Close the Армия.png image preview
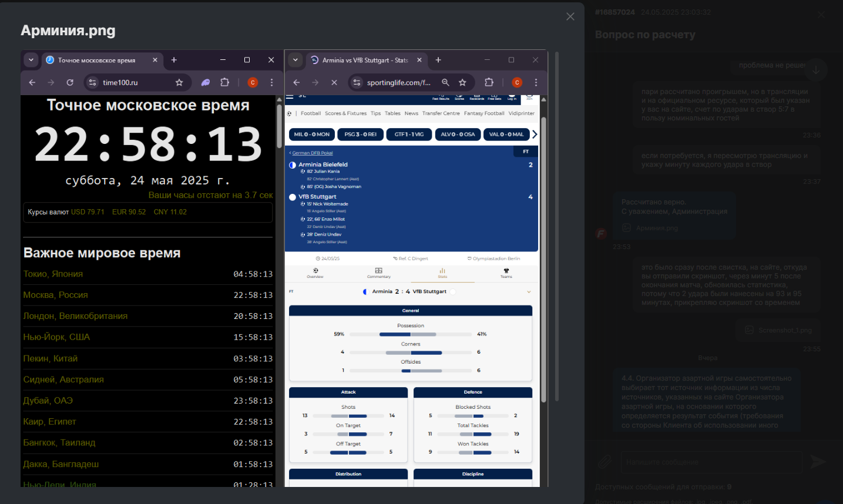Screen dimensions: 843x504 [570, 16]
